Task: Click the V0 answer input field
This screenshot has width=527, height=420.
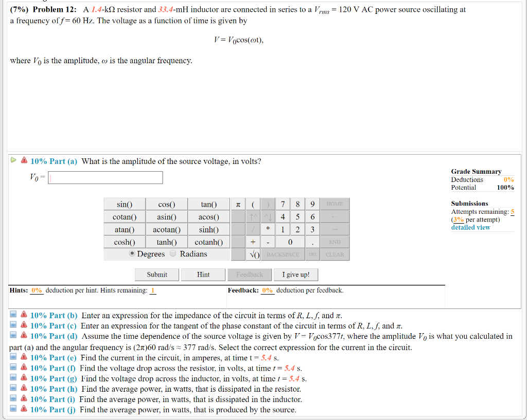Action: [105, 177]
